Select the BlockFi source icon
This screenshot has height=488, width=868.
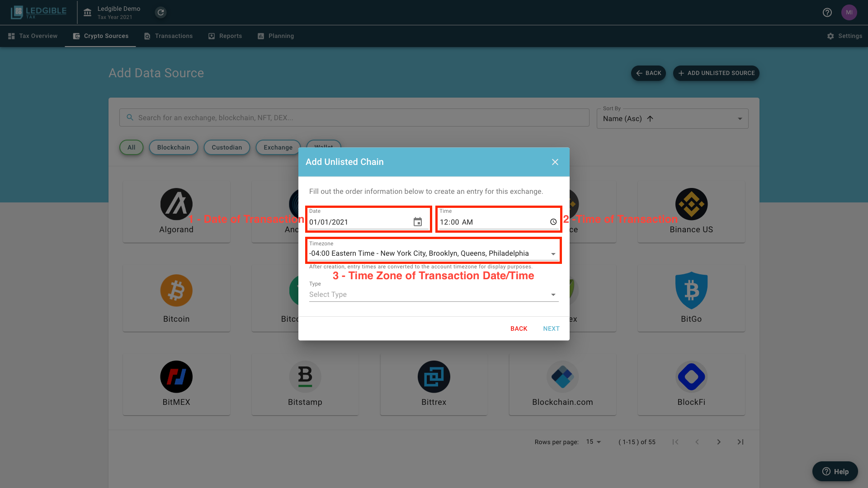[691, 377]
